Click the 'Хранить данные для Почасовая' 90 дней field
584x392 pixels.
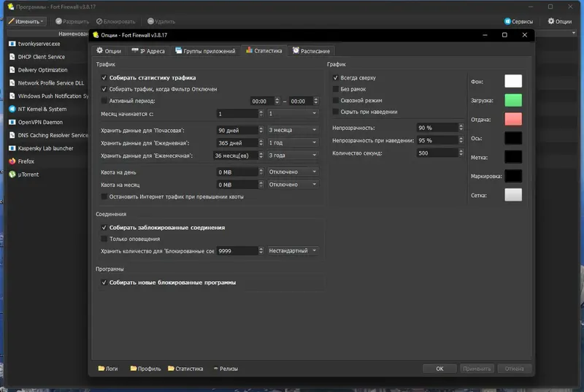click(240, 130)
